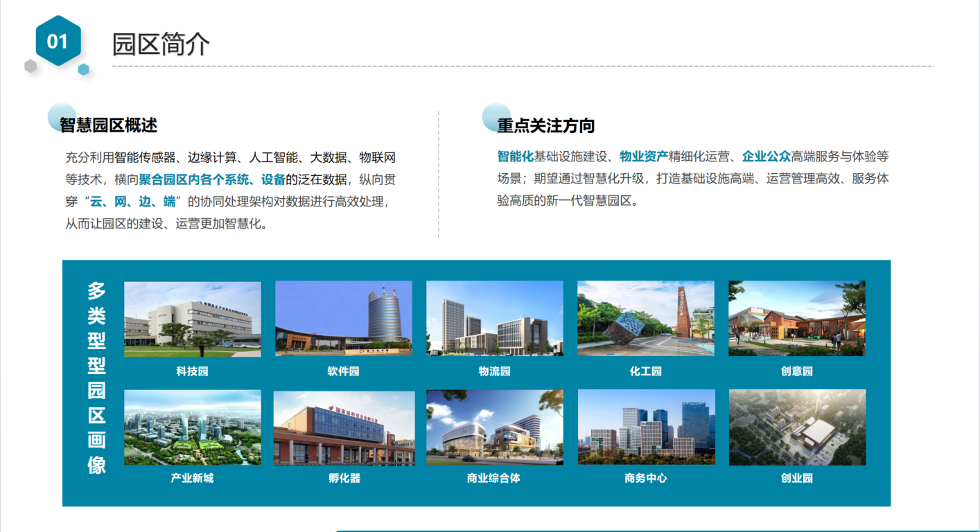
Task: Click the highlighted 云、网、边、端 phrase
Action: (x=133, y=202)
